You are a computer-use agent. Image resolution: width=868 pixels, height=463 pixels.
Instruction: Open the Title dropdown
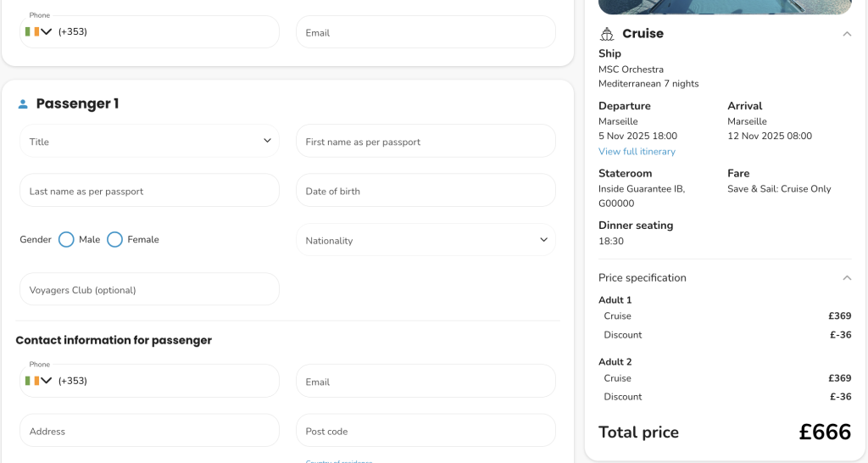coord(149,141)
